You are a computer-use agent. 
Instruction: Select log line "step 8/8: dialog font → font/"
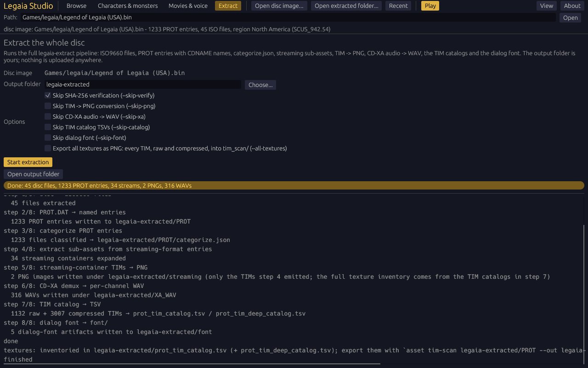coord(56,323)
